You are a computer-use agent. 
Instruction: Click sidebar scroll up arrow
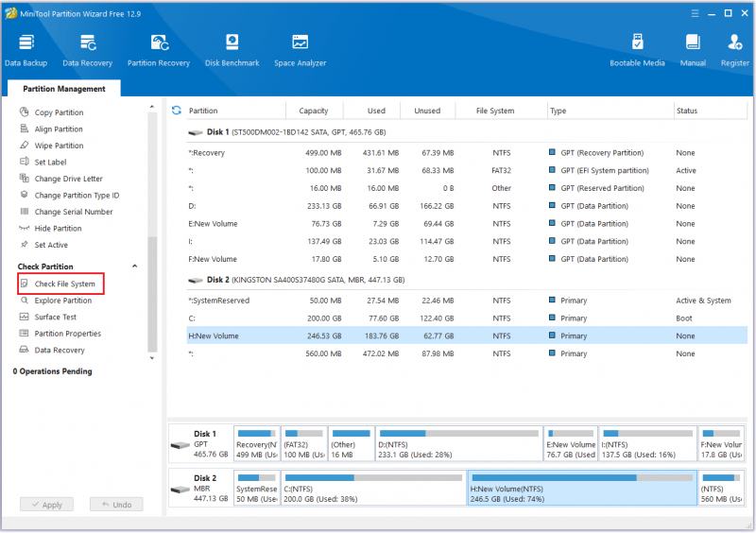(x=152, y=107)
